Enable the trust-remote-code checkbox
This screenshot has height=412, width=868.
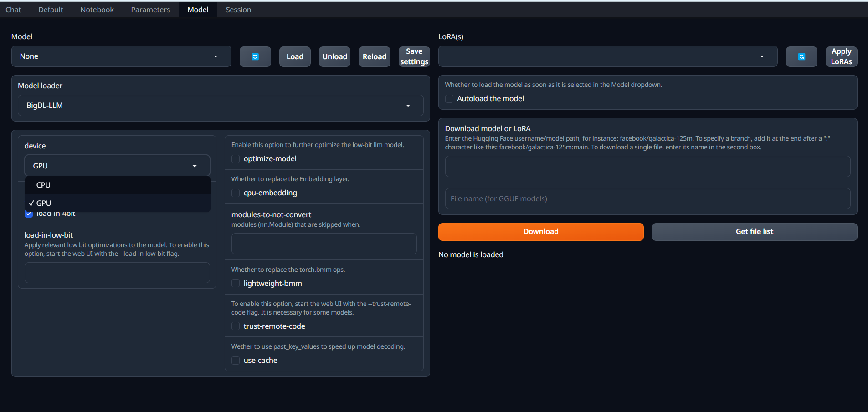(x=236, y=326)
